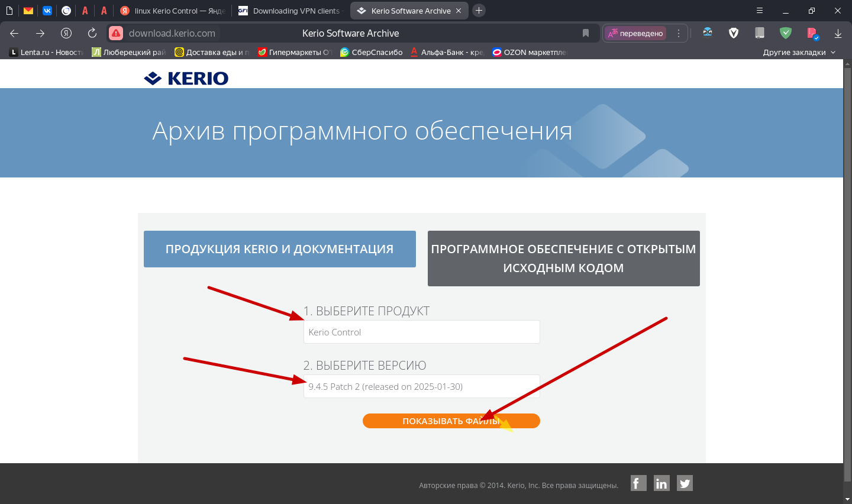
Task: Open the product selection dropdown showing Kerio Control
Action: 422,332
